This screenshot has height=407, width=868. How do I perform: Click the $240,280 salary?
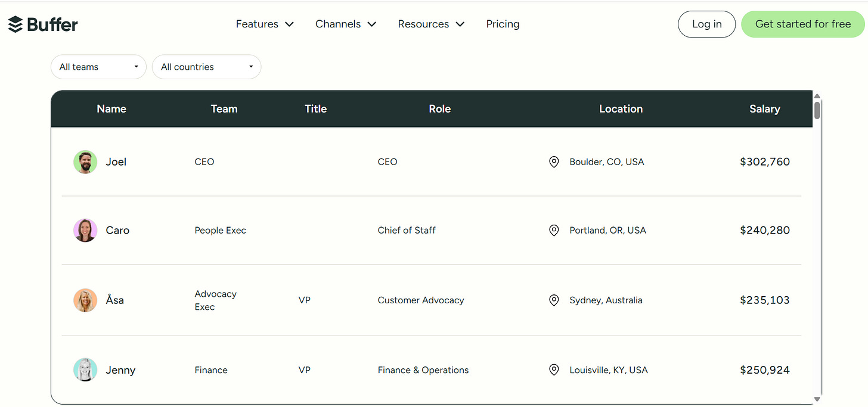765,231
